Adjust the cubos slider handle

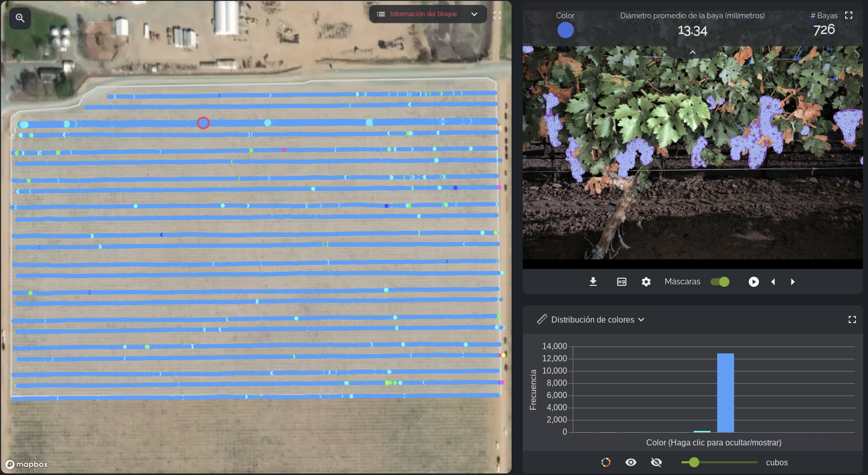point(694,462)
